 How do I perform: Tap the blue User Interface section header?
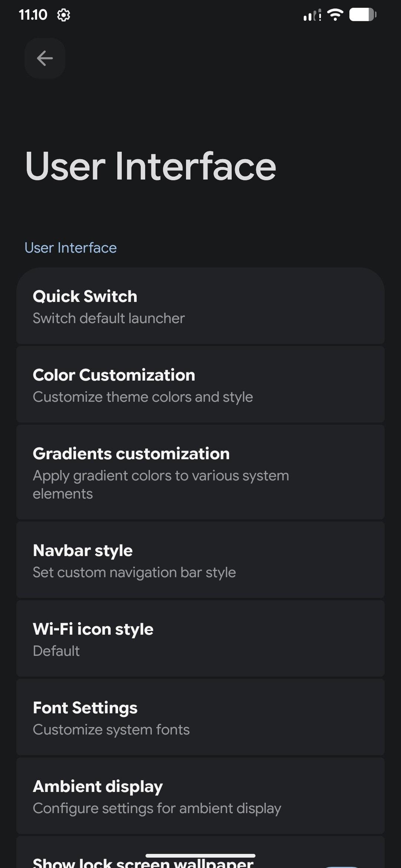tap(71, 248)
